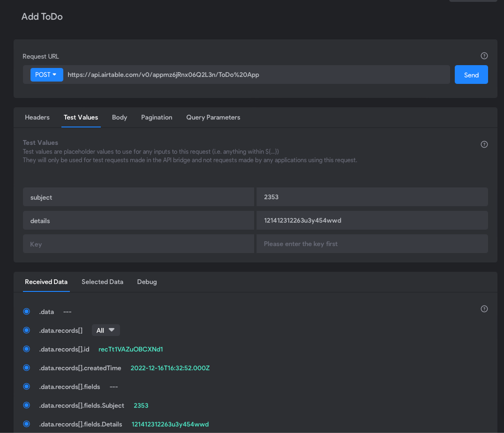Select the .data.records[].id radio button
504x433 pixels.
tap(27, 349)
